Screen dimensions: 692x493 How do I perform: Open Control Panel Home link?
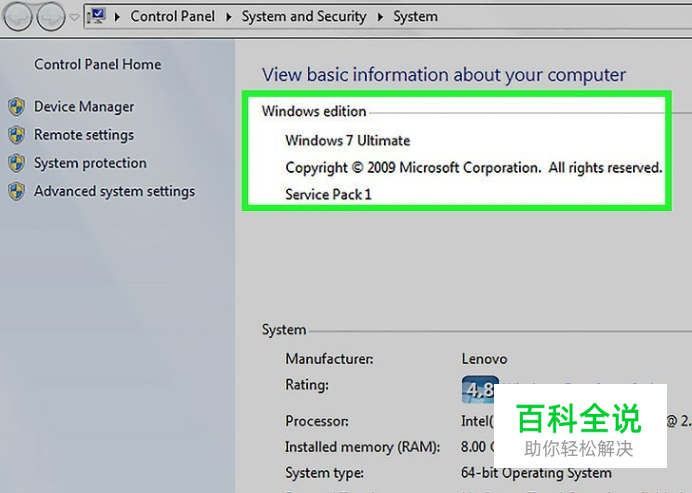[x=97, y=64]
